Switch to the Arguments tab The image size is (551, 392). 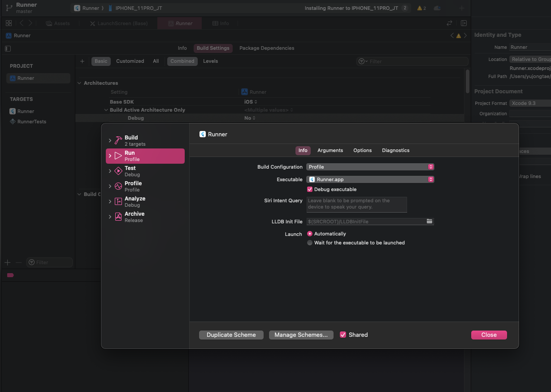pyautogui.click(x=330, y=150)
